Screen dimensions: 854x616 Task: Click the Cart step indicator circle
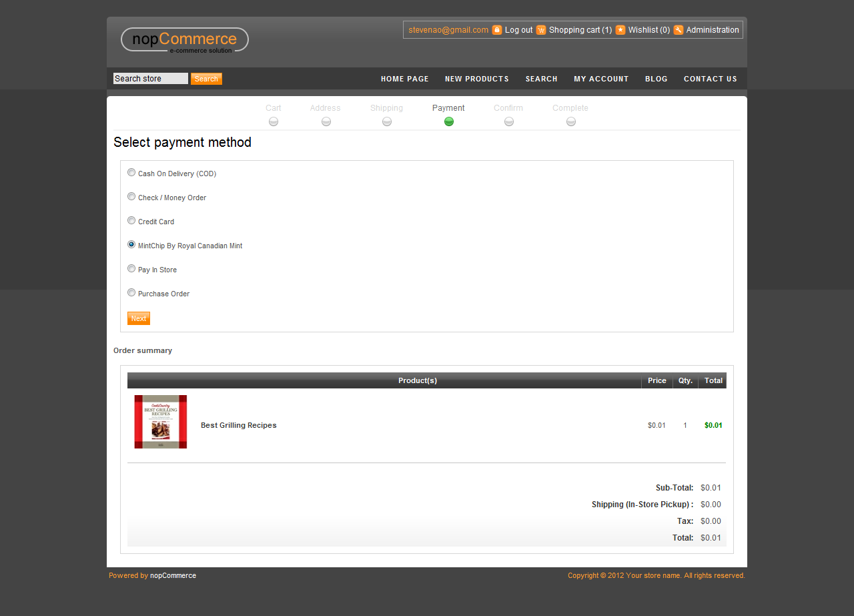(274, 121)
